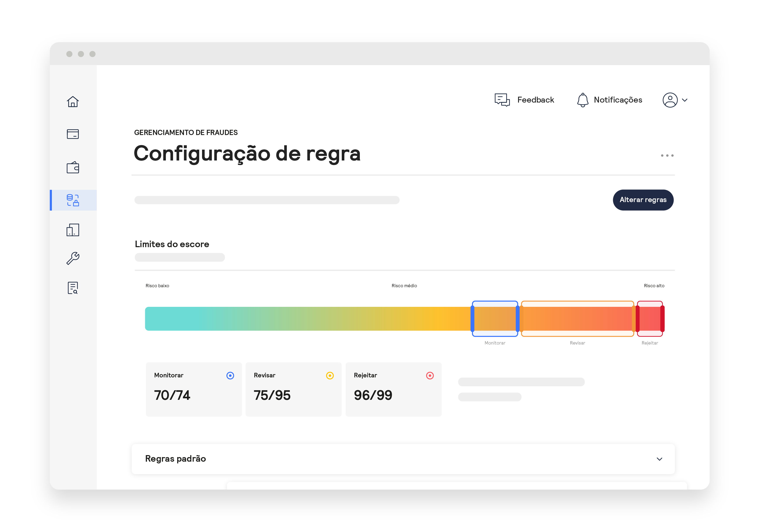Click the Monitorar 70/74 card
Screen dimensions: 765x532
coord(194,389)
